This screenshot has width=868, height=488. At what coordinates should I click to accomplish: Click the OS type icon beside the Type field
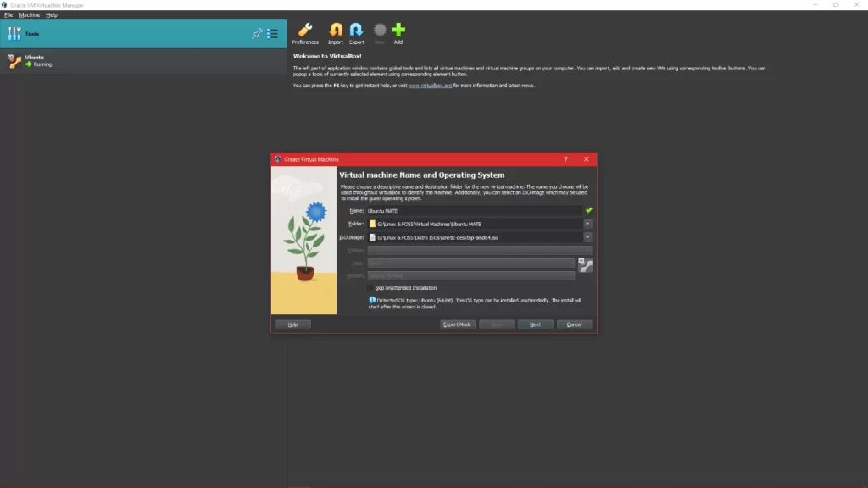coord(585,265)
